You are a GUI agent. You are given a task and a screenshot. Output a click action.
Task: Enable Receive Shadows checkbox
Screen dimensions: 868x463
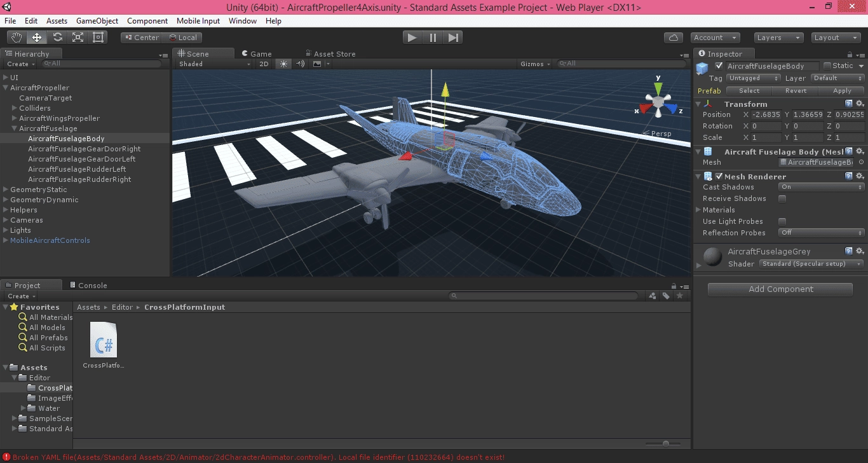[x=782, y=198]
